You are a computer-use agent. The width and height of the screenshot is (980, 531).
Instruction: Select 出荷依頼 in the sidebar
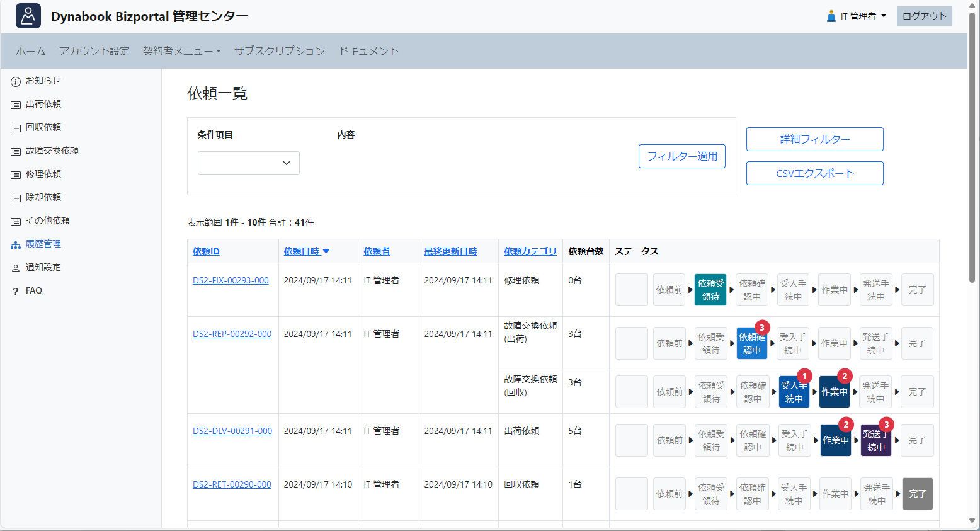click(43, 104)
